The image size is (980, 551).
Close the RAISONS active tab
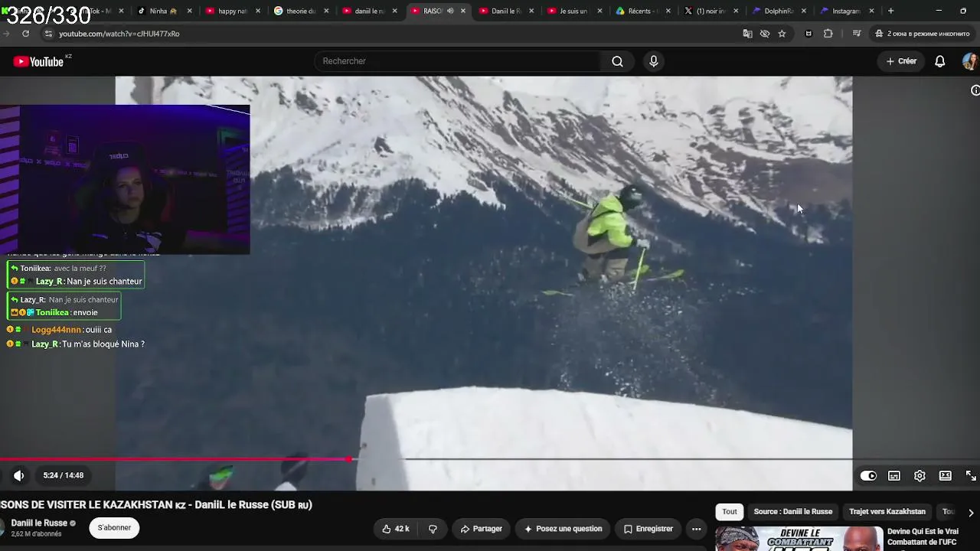coord(463,11)
